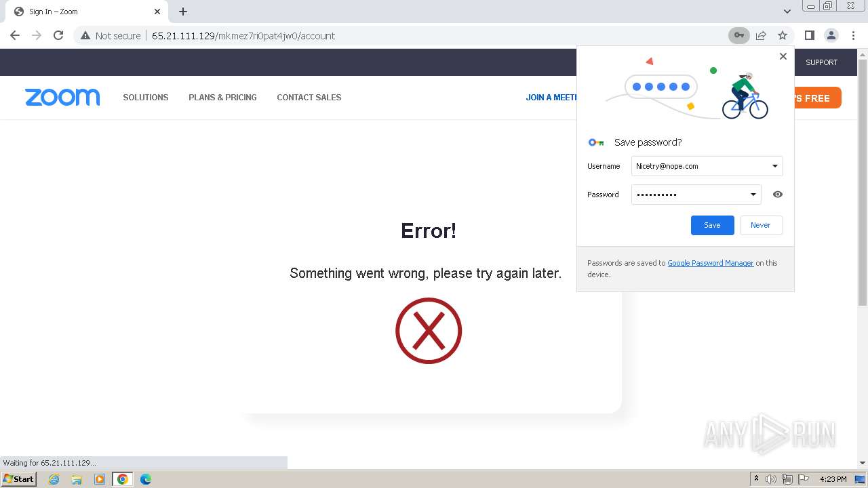Open the Windows Start button
Viewport: 868px width, 488px height.
tap(18, 479)
